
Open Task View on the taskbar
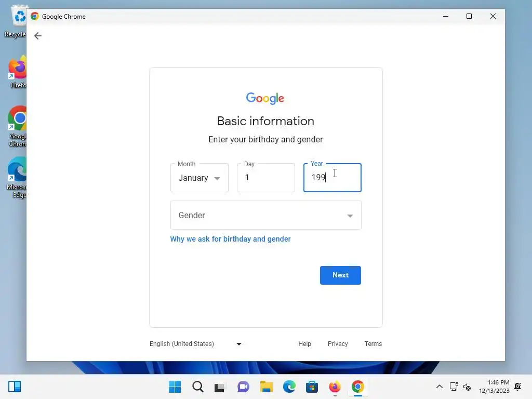pyautogui.click(x=220, y=387)
